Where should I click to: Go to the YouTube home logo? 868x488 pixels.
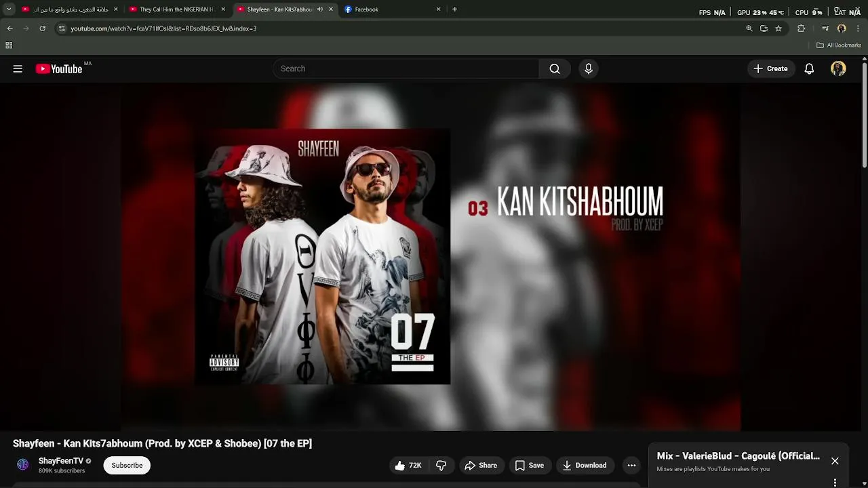(x=59, y=68)
